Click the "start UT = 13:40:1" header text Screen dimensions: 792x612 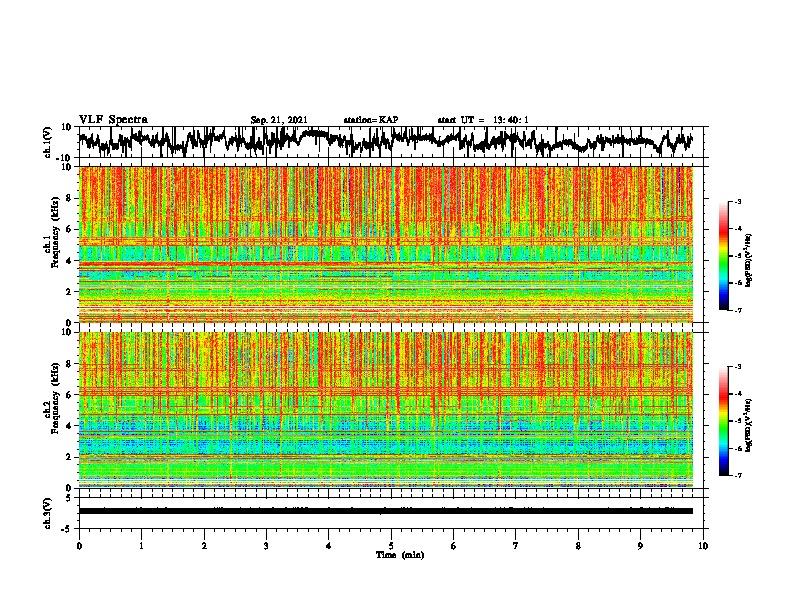pos(483,120)
